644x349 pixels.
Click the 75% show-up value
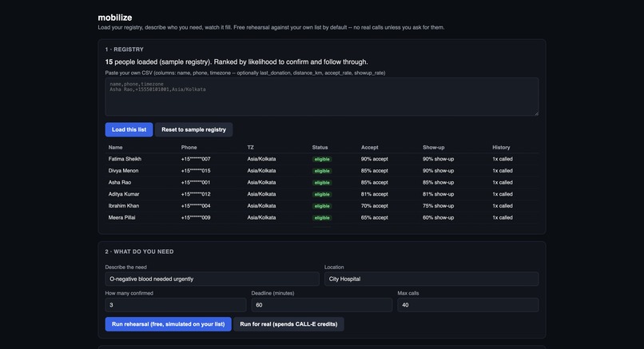[438, 206]
